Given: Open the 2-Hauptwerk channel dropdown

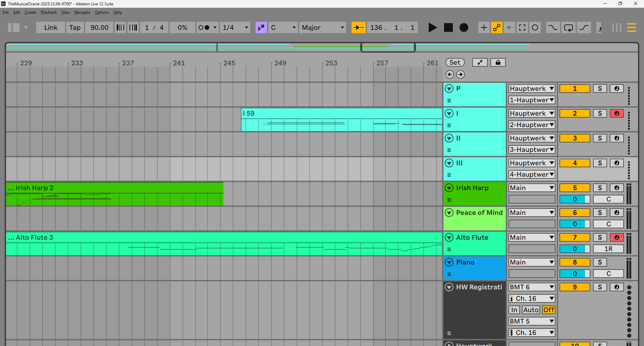Looking at the screenshot, I should (x=532, y=125).
